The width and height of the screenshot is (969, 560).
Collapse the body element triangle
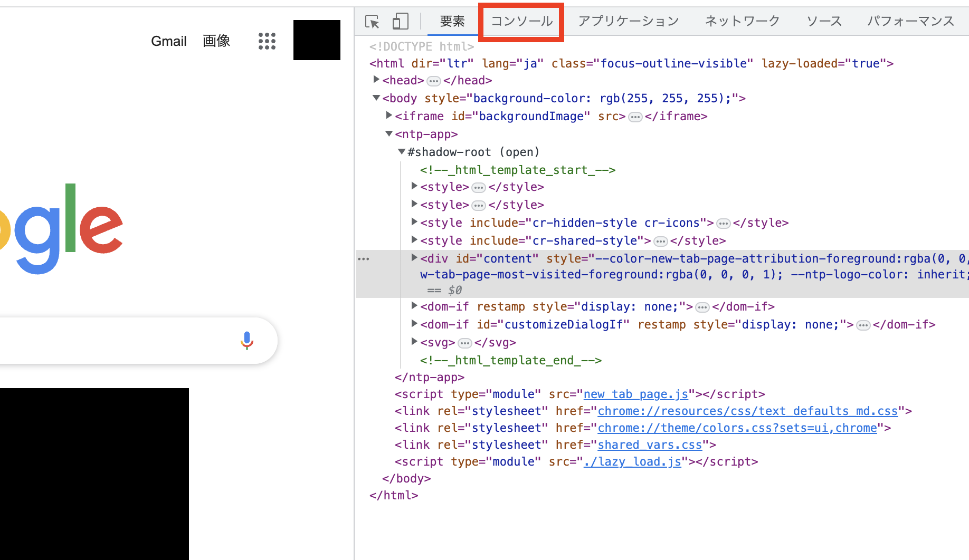(x=376, y=98)
